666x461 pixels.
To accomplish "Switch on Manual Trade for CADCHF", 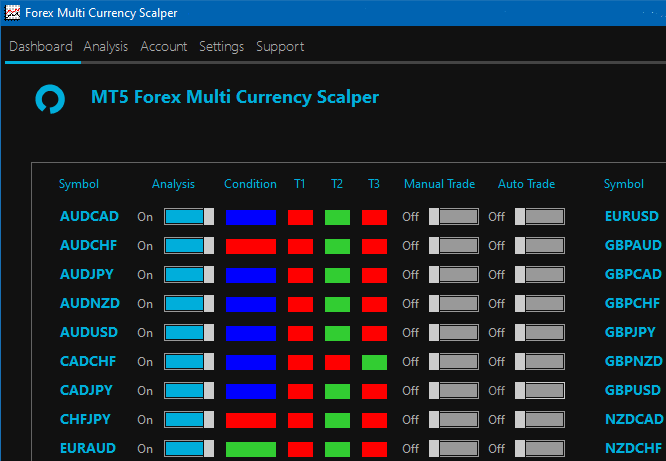I will tap(454, 362).
